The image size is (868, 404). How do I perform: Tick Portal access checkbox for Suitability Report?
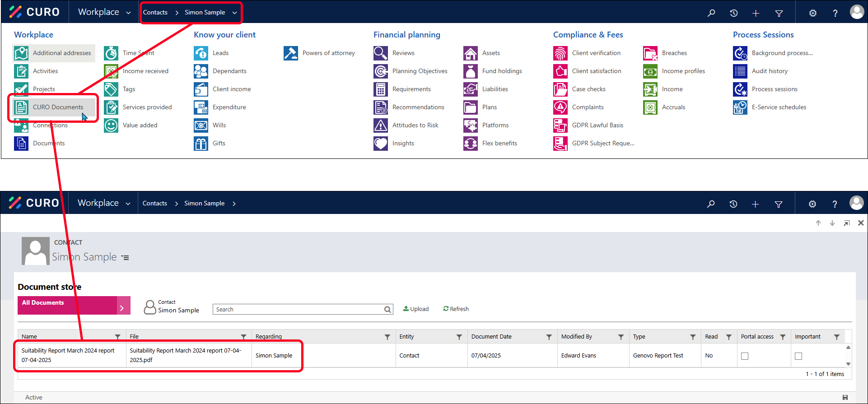[745, 356]
